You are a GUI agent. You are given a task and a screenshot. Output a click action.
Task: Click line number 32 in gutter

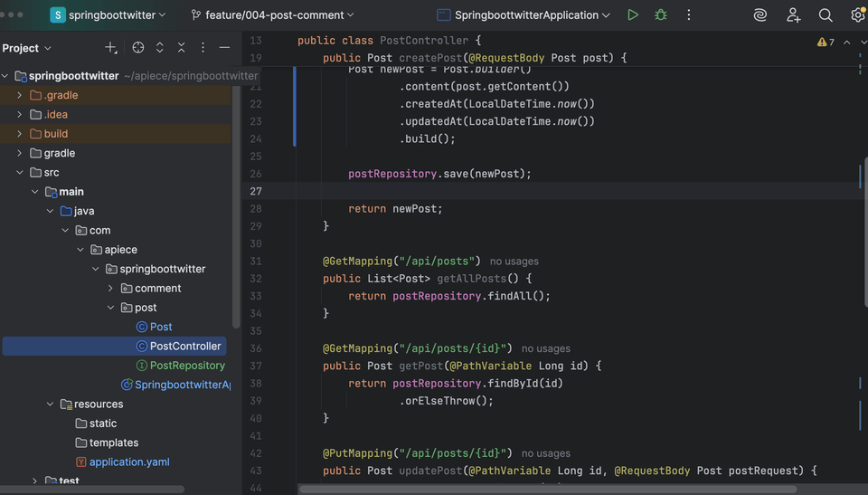(x=256, y=279)
